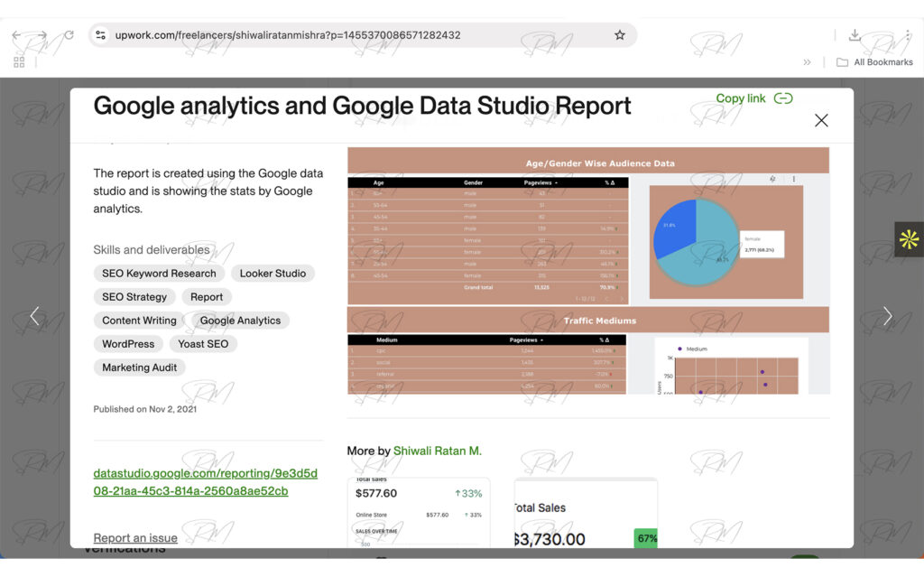Select the WordPress skill tag
Image resolution: width=924 pixels, height=577 pixels.
point(128,344)
